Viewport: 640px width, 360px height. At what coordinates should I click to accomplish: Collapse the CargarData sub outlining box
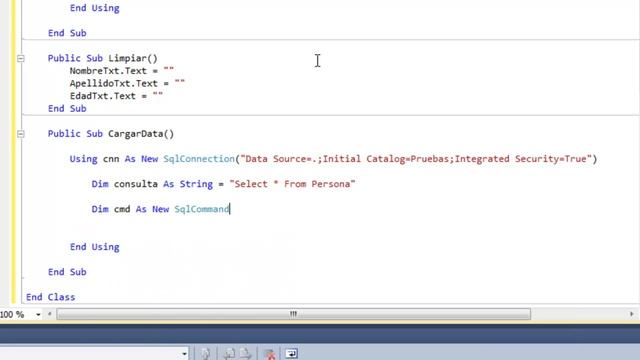[x=20, y=134]
